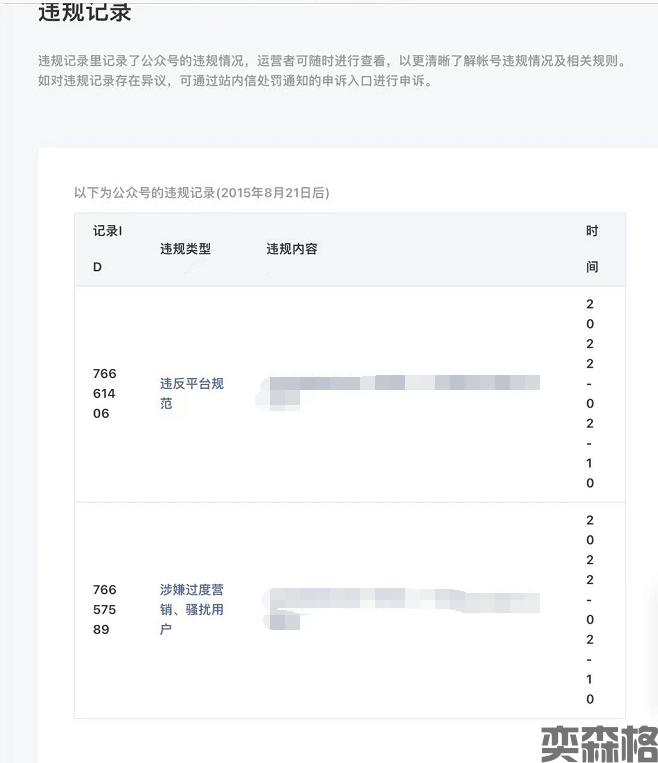
Task: Click the 奕森格 watermark logo
Action: [597, 741]
